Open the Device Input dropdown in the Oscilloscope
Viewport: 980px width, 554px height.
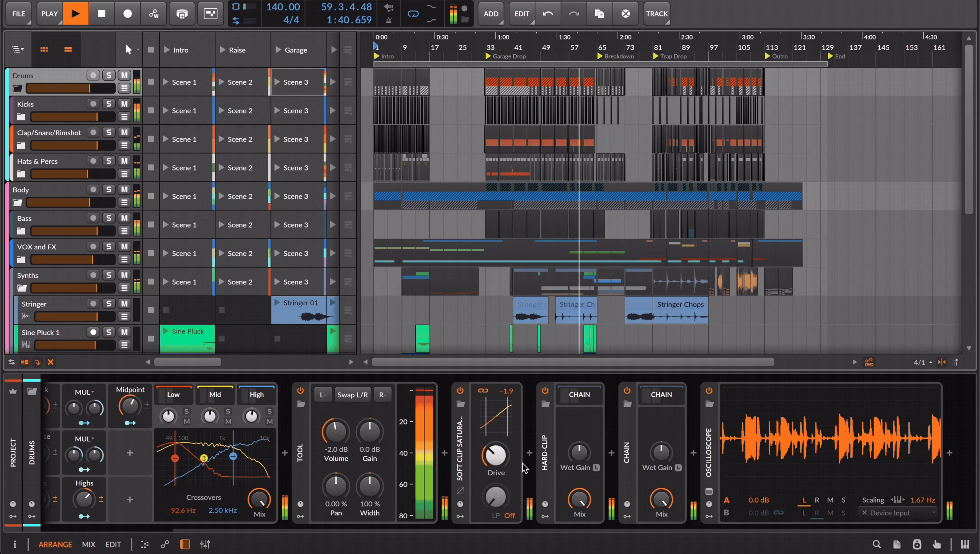(898, 513)
